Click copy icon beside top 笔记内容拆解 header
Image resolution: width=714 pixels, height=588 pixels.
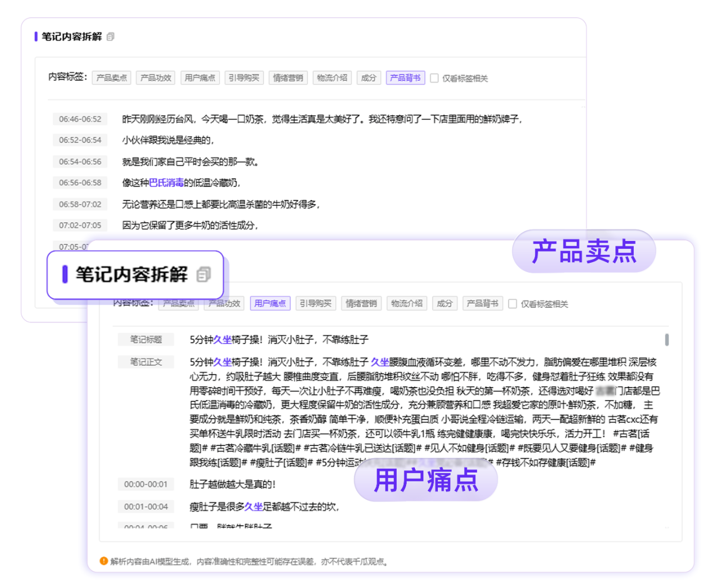(110, 37)
